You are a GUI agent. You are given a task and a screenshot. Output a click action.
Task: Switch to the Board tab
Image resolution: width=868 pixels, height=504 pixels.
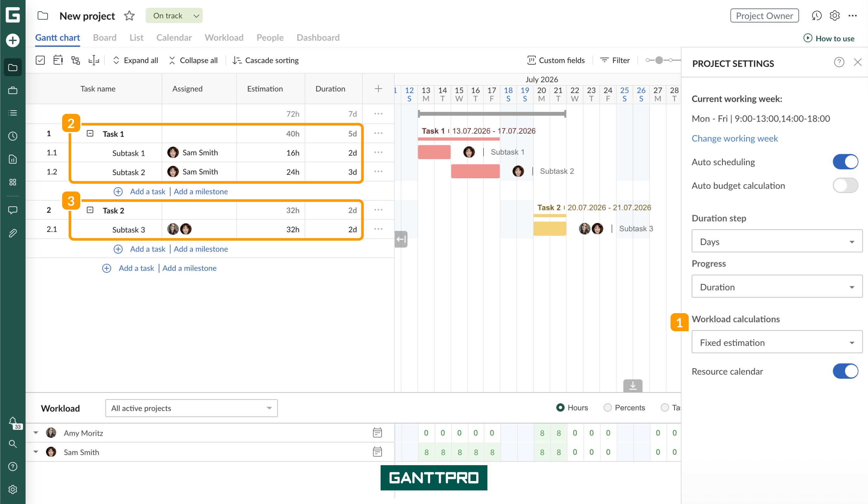[x=105, y=38]
